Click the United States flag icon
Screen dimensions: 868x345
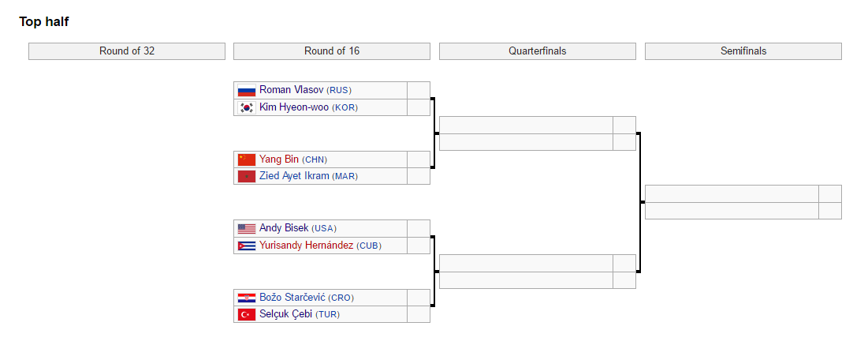[x=247, y=229]
